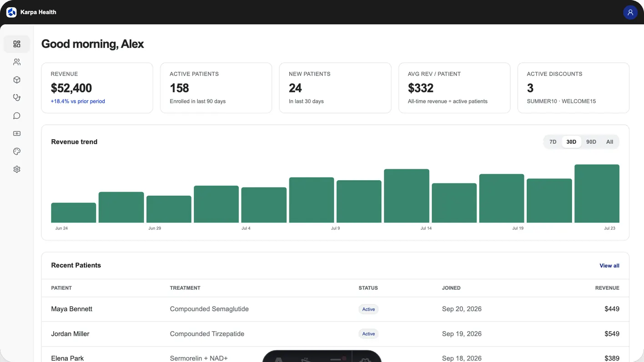The width and height of the screenshot is (644, 362).
Task: Open the banknote payments icon in sidebar
Action: [17, 134]
